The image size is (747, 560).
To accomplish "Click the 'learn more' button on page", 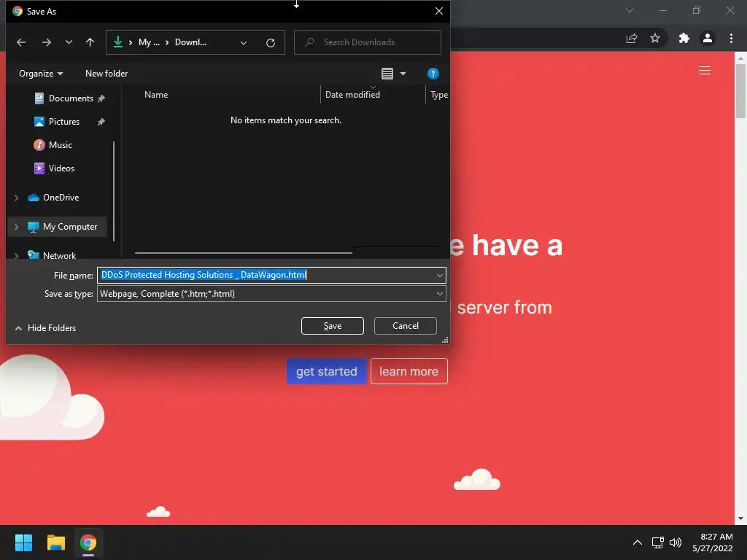I will pos(409,371).
